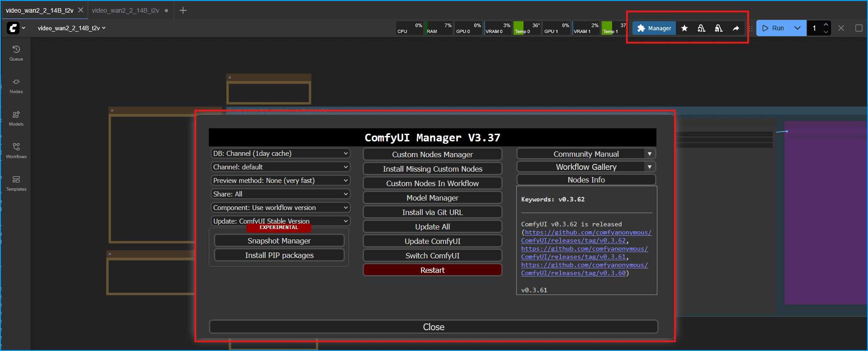Open the Preview method dropdown
The height and width of the screenshot is (351, 868).
coord(280,181)
